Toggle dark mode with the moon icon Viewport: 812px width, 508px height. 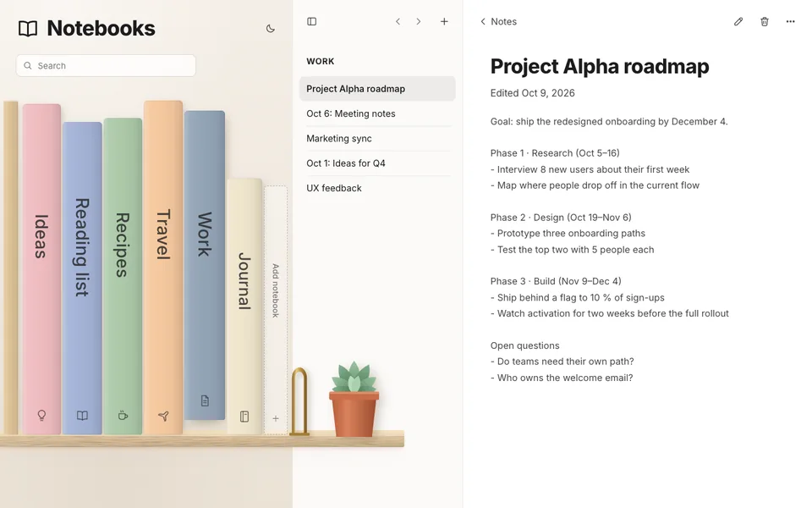coord(270,29)
